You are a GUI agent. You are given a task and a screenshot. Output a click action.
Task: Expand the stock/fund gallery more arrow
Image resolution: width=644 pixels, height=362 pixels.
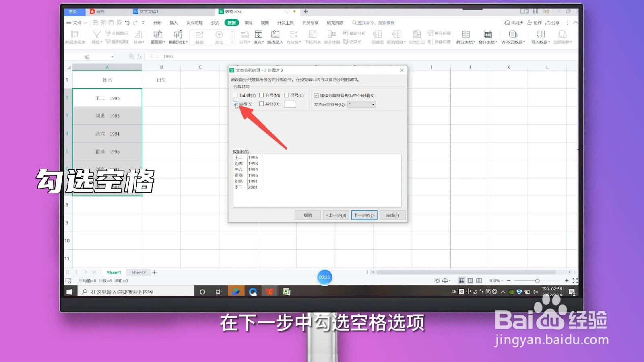click(x=232, y=42)
